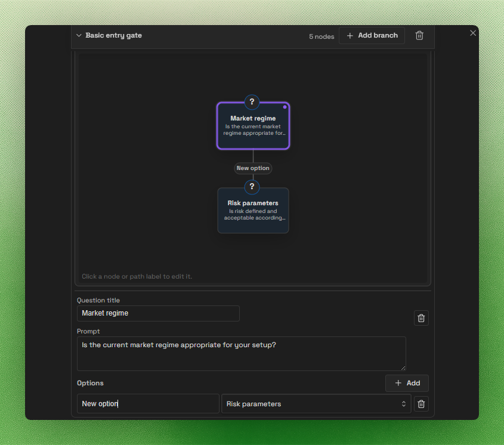Click the New option text field

148,403
